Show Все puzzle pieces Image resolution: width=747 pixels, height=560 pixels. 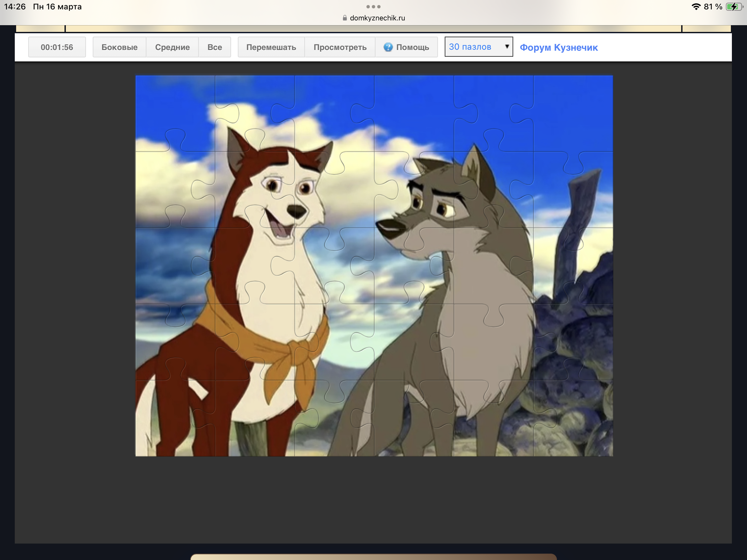click(214, 47)
